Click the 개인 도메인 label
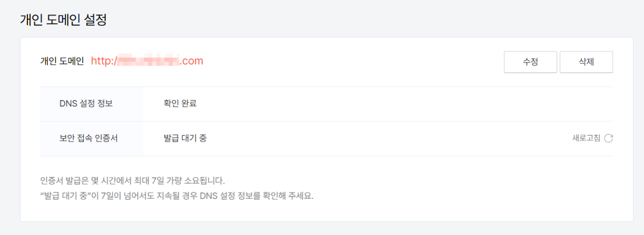Image resolution: width=644 pixels, height=235 pixels. tap(62, 61)
